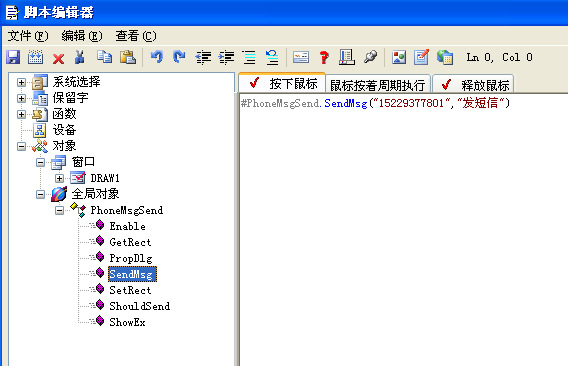Screen dimensions: 568x366
Task: Click the Save floppy disk icon
Action: pyautogui.click(x=13, y=57)
